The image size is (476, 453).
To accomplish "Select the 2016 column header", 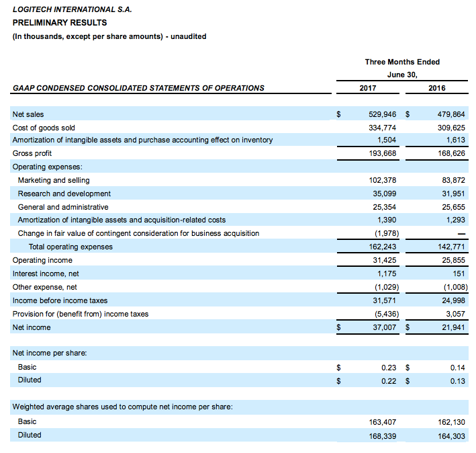I will point(437,88).
